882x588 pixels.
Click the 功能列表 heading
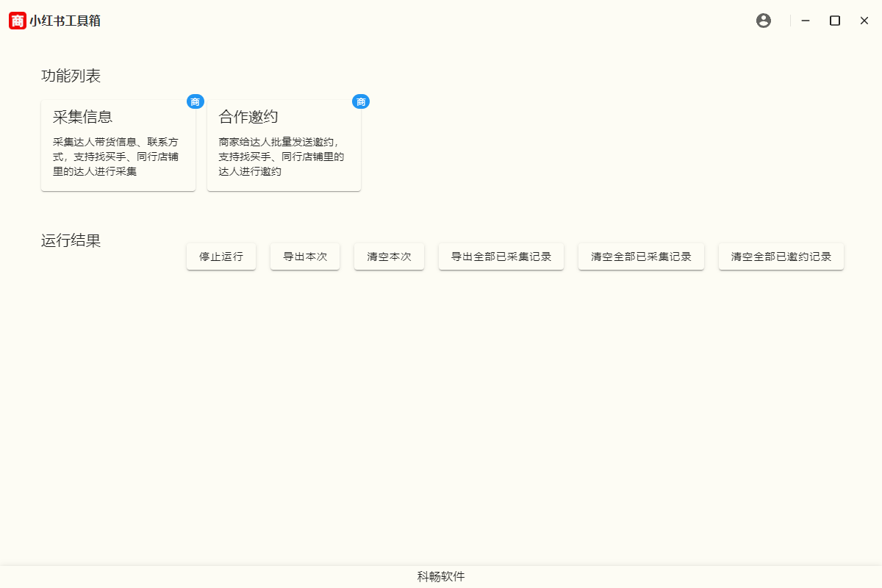coord(71,75)
